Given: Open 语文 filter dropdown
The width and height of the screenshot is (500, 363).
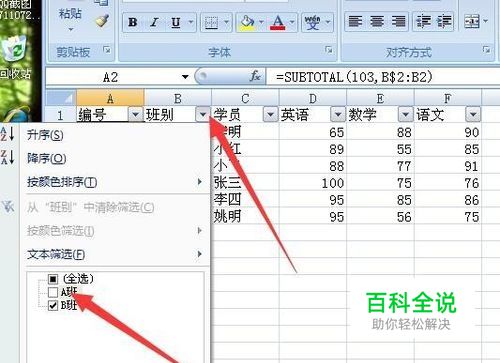Looking at the screenshot, I should click(473, 115).
